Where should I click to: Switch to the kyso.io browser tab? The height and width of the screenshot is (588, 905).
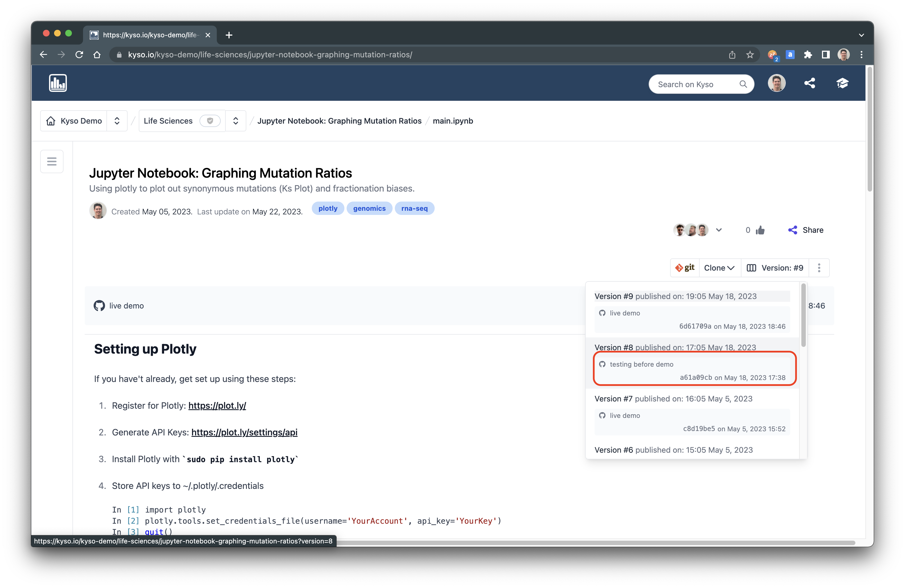[x=150, y=35]
